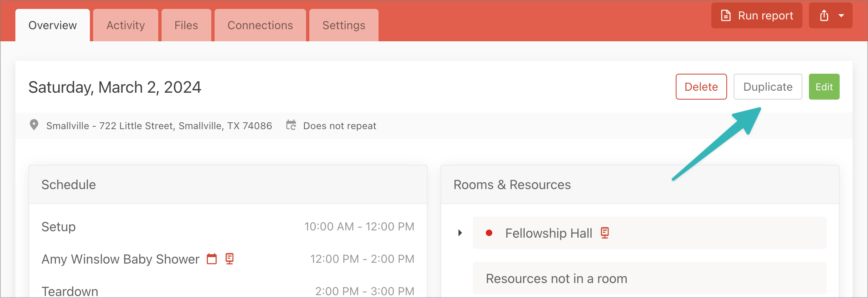This screenshot has height=298, width=868.
Task: Expand the Fellowship Hall room row
Action: click(460, 233)
